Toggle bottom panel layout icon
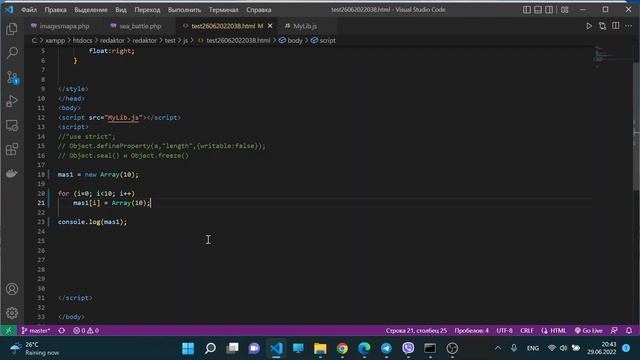This screenshot has height=360, width=640. [x=538, y=9]
